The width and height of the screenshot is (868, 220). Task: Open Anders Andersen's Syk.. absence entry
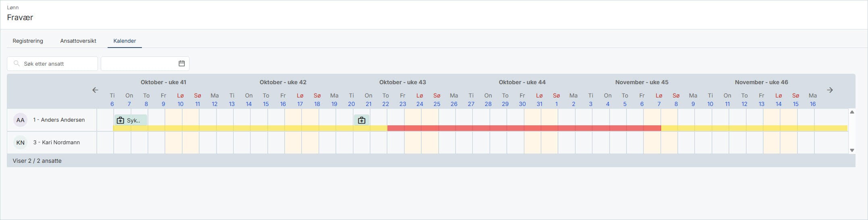[x=131, y=120]
